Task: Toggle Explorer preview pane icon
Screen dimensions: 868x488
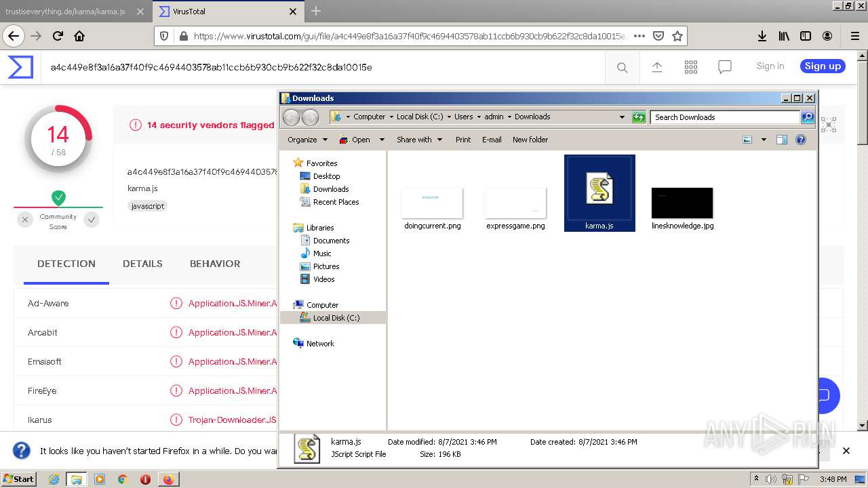Action: (x=782, y=140)
